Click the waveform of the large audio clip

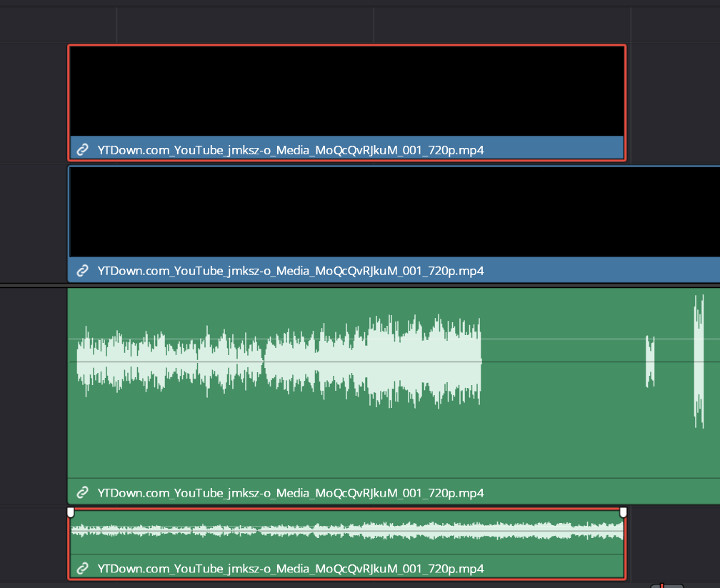[279, 362]
